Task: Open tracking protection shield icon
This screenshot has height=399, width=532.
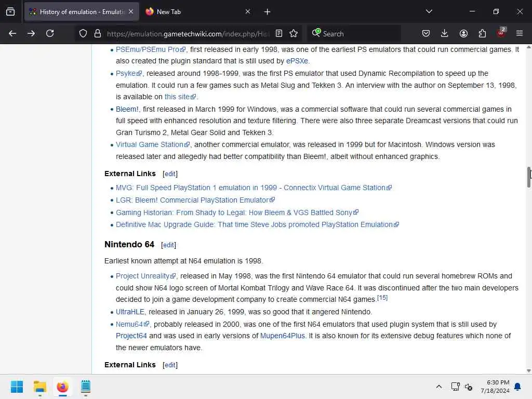Action: coord(83,33)
